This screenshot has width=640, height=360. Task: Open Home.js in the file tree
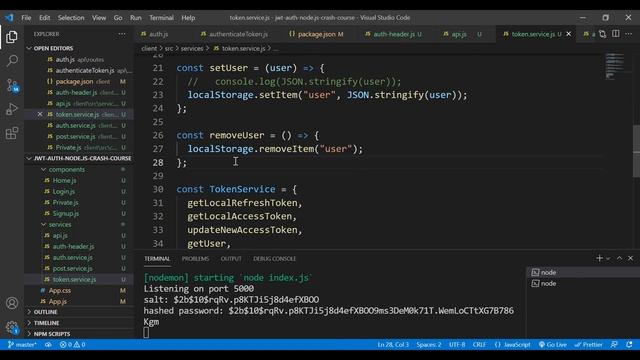[x=64, y=180]
